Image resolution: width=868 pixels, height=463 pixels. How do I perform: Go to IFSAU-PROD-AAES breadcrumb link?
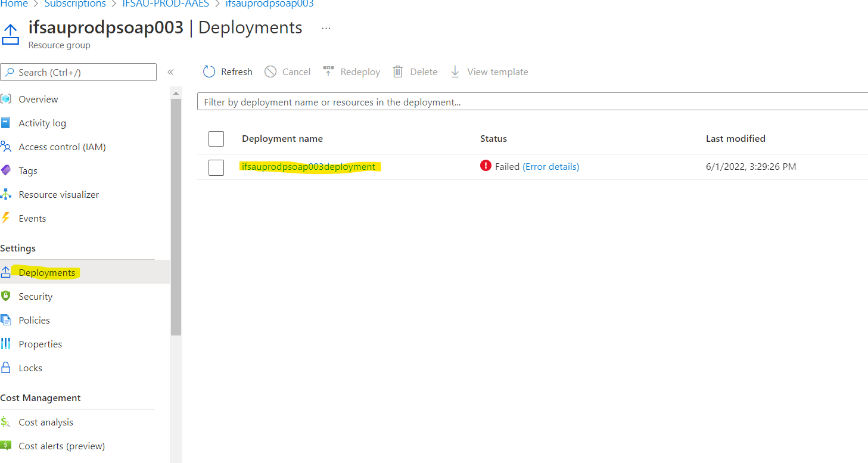tap(166, 4)
